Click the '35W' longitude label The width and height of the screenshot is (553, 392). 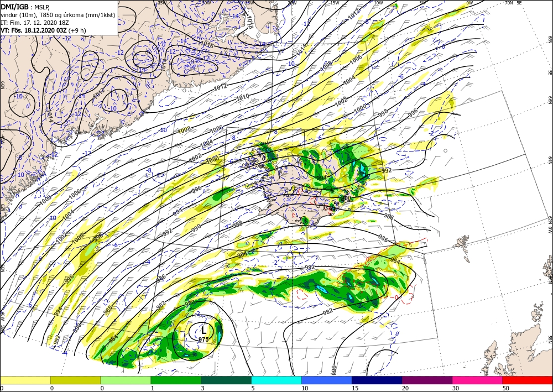(x=162, y=2)
